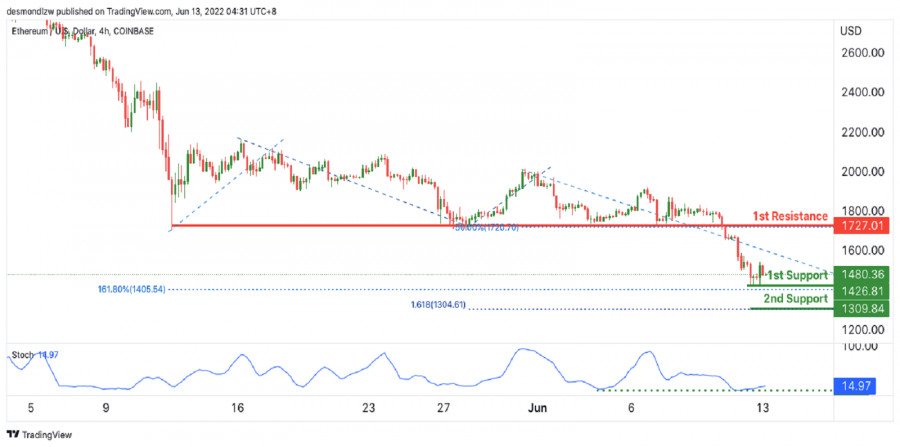Click the '5' date axis label

point(32,409)
